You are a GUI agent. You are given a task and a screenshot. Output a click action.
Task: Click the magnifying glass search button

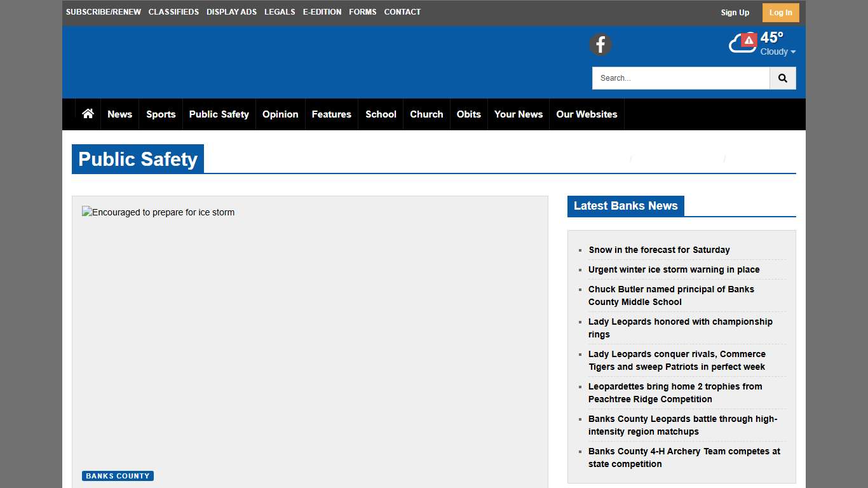(782, 78)
